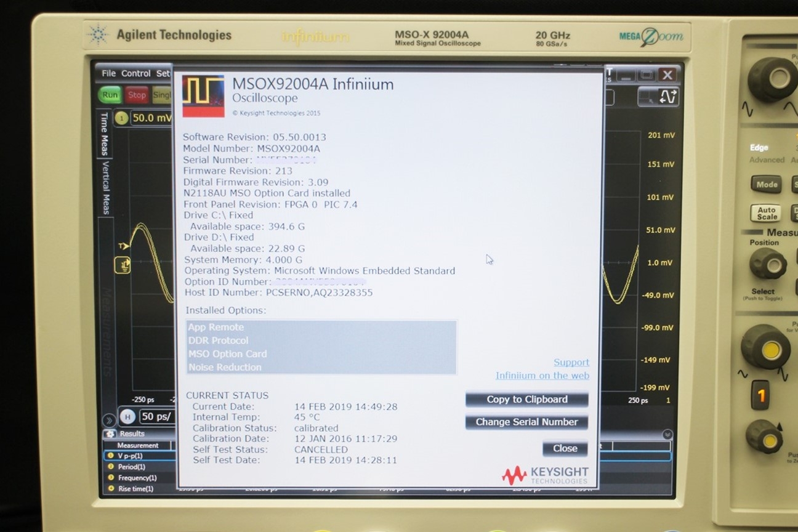Click the Model Number MSOX92004A line
The height and width of the screenshot is (532, 798).
(x=251, y=148)
